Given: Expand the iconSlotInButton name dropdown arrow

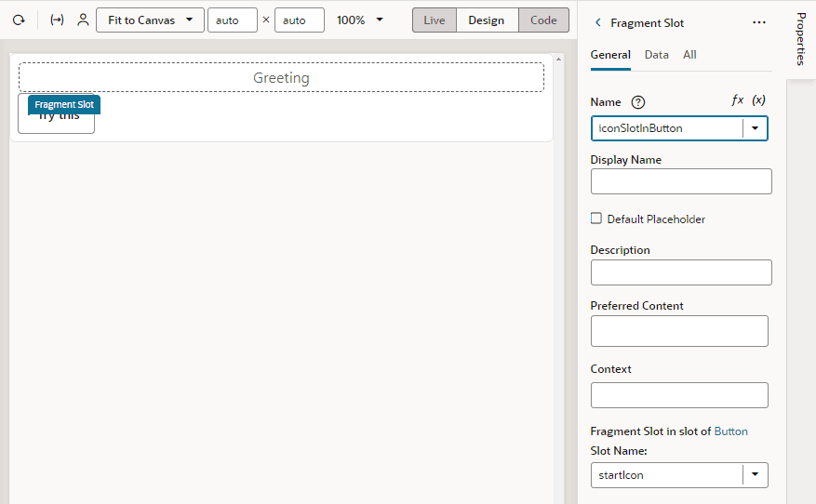Looking at the screenshot, I should (x=756, y=128).
